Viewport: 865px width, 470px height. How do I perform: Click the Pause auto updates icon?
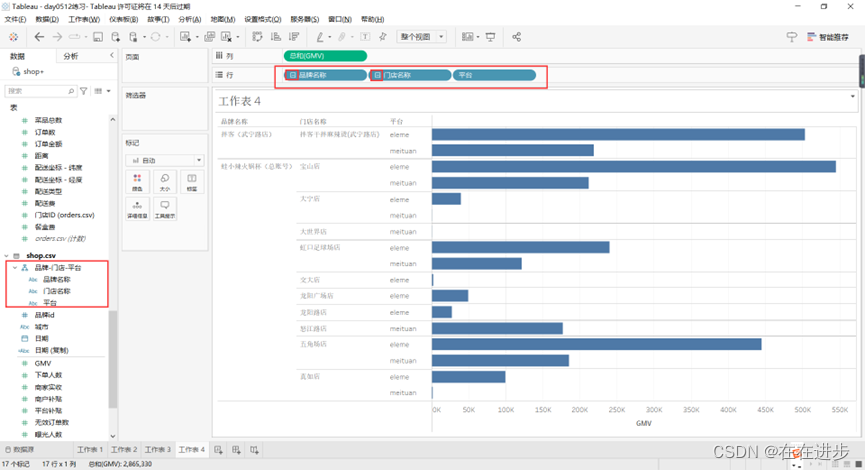point(133,37)
